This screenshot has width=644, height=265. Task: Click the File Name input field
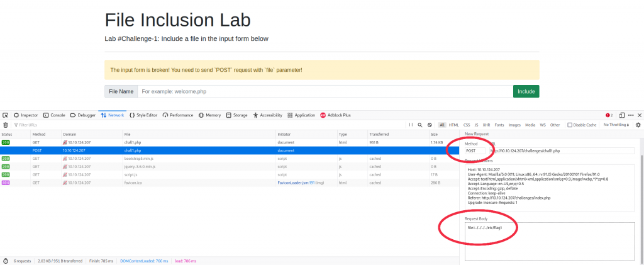pyautogui.click(x=324, y=91)
